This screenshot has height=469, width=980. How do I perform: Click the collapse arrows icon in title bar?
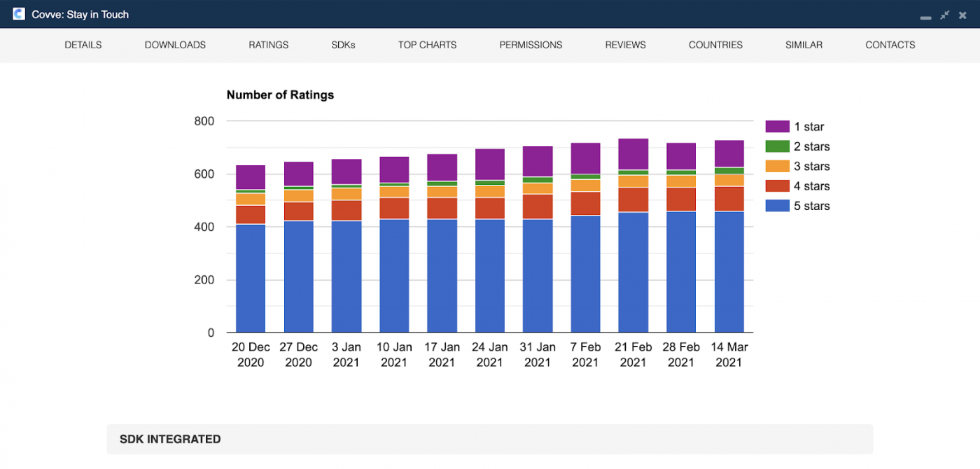[944, 15]
